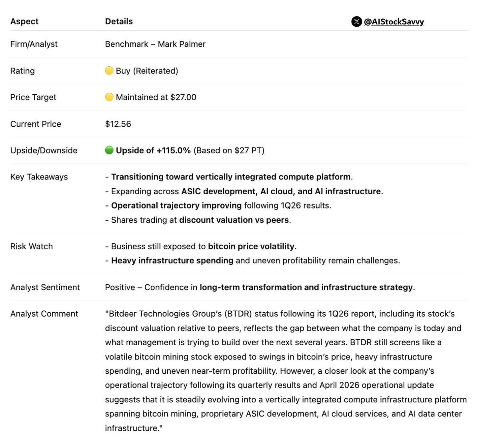Click the Price Target row label
Viewport: 480px width, 448px height.
coord(33,98)
